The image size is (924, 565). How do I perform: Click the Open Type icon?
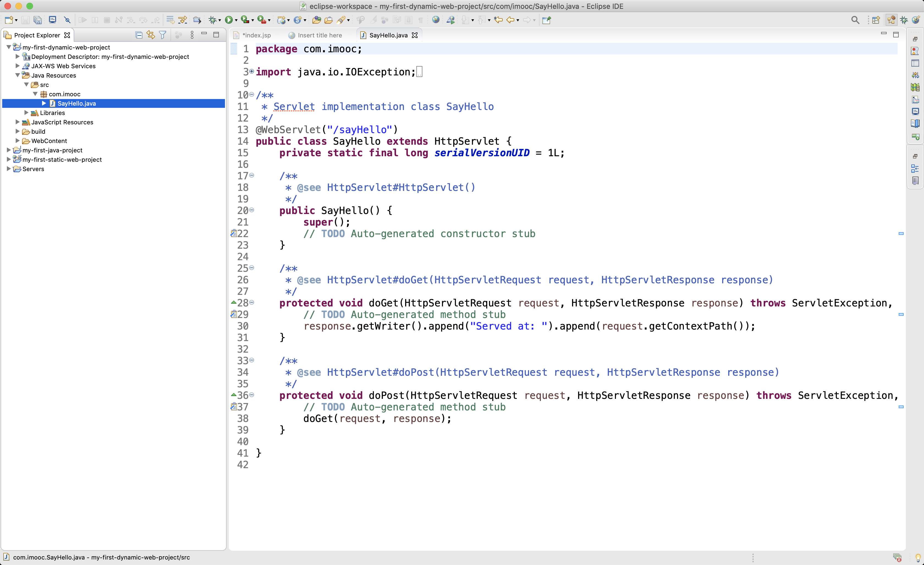coord(316,20)
